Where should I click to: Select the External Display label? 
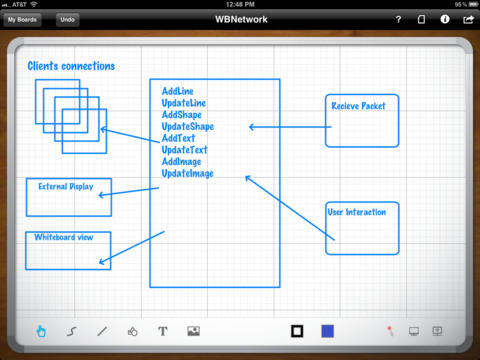(x=66, y=187)
